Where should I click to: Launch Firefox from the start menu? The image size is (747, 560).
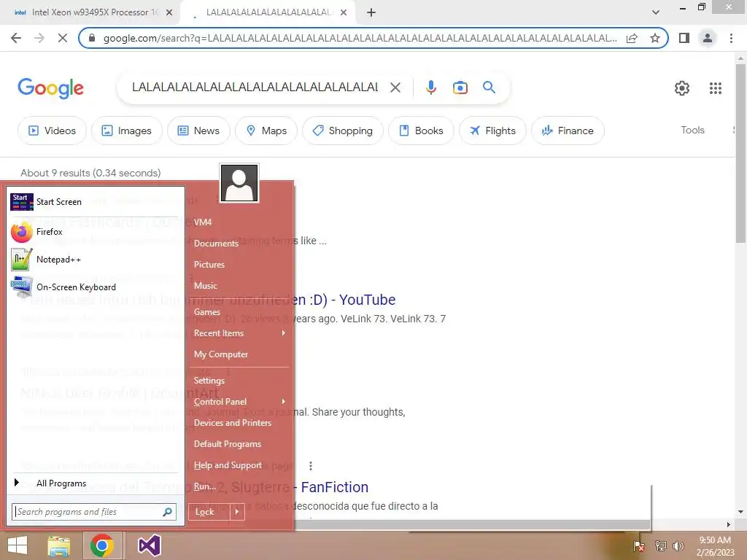pyautogui.click(x=94, y=232)
